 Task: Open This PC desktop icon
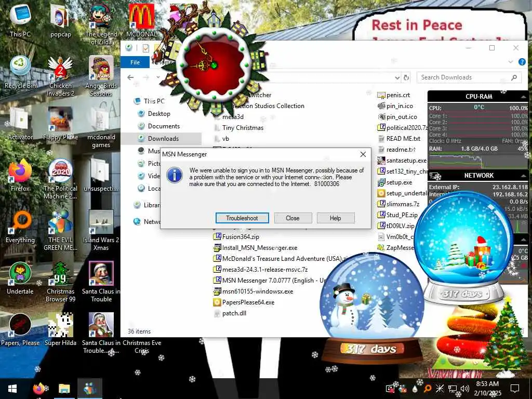point(20,20)
